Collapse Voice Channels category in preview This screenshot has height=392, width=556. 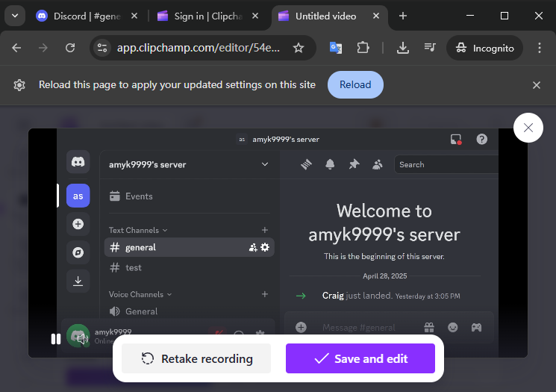click(x=140, y=294)
